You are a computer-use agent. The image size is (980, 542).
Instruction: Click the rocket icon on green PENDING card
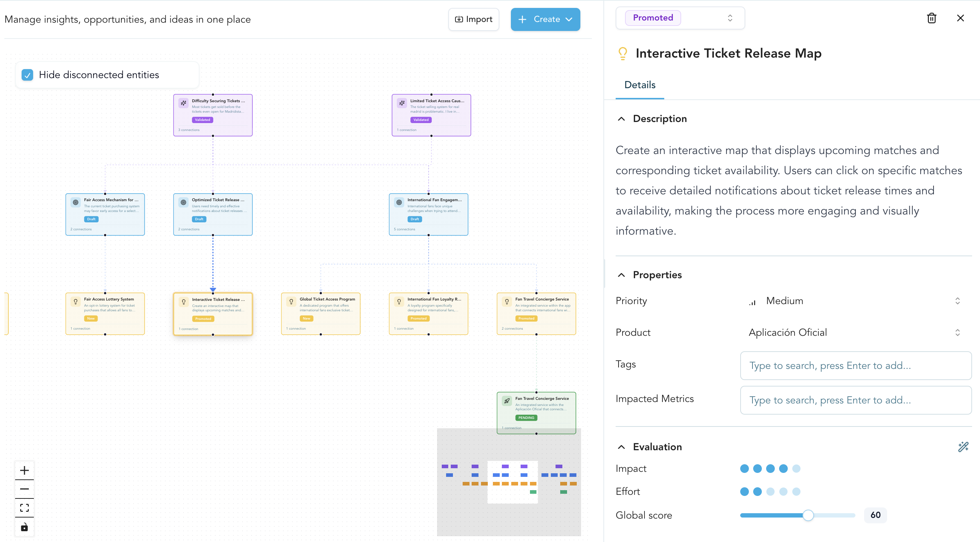point(507,401)
